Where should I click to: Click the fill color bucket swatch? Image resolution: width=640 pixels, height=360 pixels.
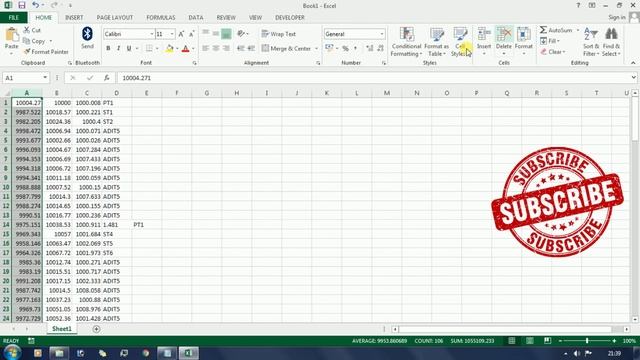point(169,48)
